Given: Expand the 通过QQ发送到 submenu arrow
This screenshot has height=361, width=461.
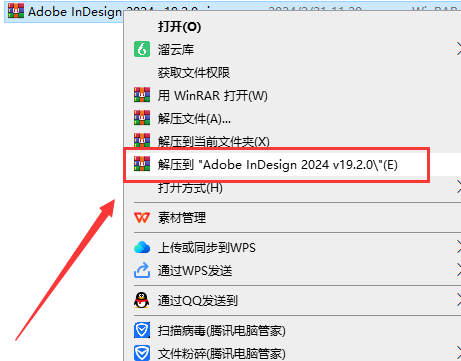Looking at the screenshot, I should 459,301.
